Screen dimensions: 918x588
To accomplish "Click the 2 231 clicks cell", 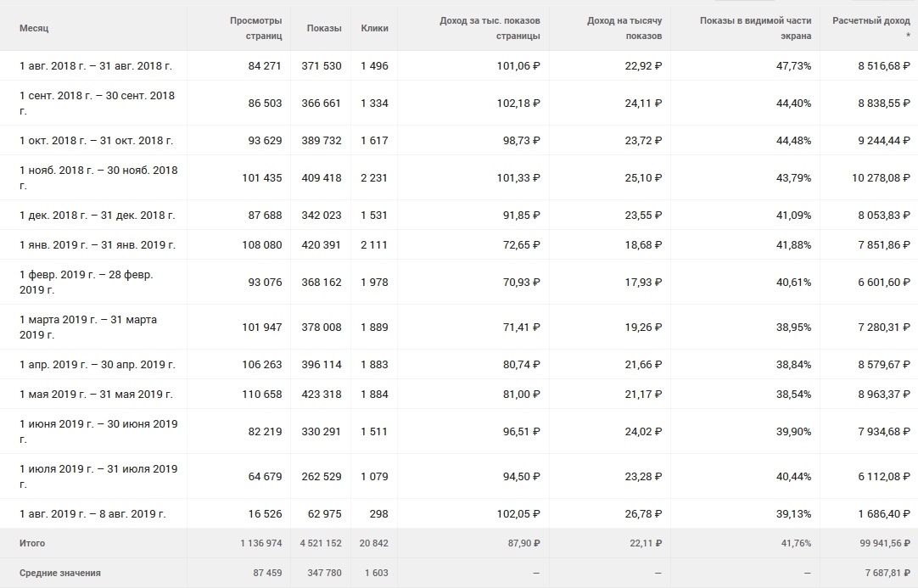I will coord(374,178).
